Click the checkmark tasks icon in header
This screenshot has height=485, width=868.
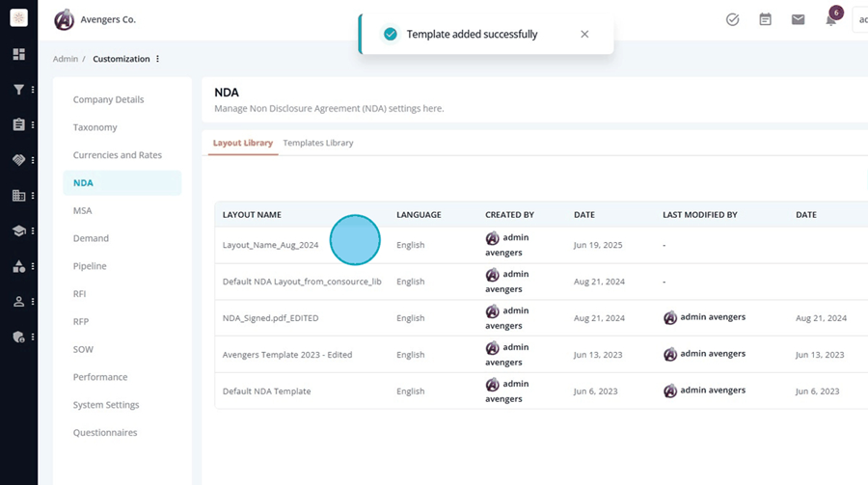pyautogui.click(x=732, y=20)
